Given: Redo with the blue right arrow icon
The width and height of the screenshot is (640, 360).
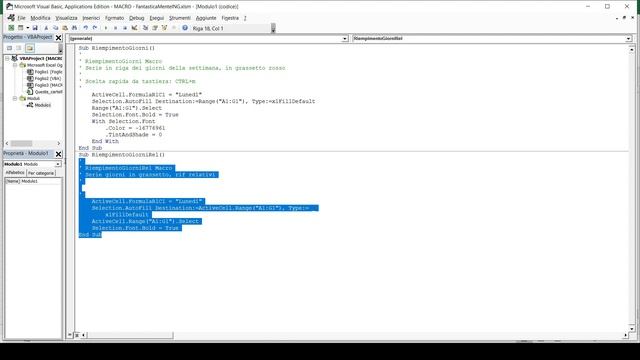Looking at the screenshot, I should pyautogui.click(x=95, y=28).
